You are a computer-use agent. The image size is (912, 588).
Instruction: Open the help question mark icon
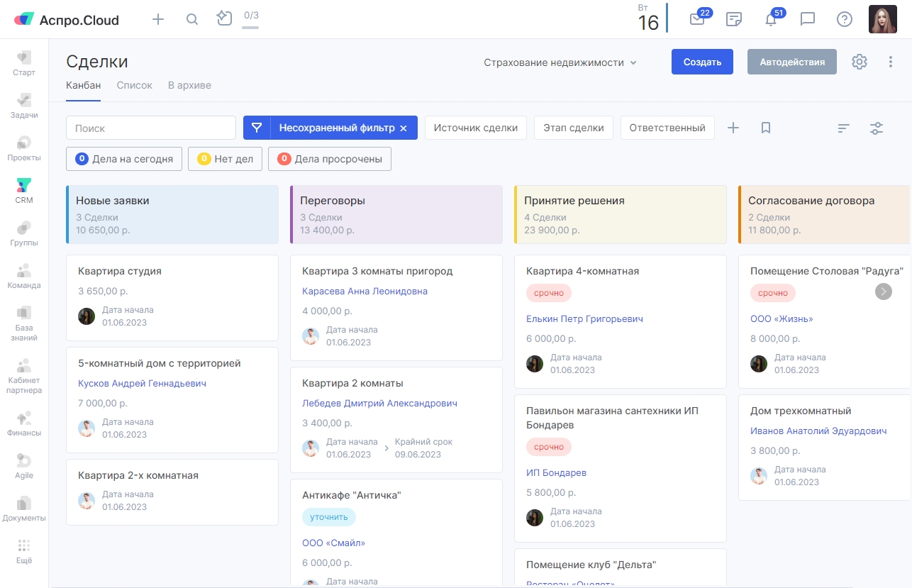tap(845, 19)
